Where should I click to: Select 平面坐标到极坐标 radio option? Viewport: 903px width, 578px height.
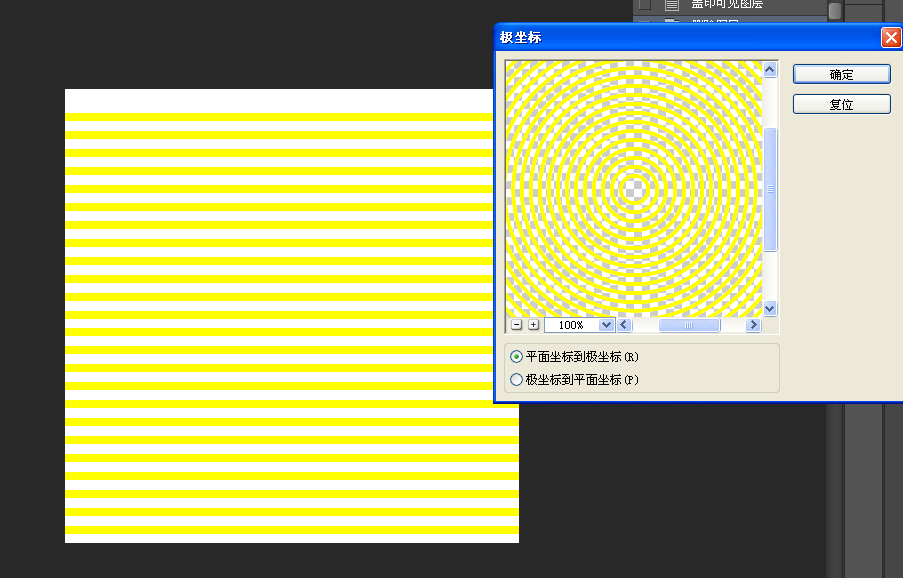click(x=517, y=357)
